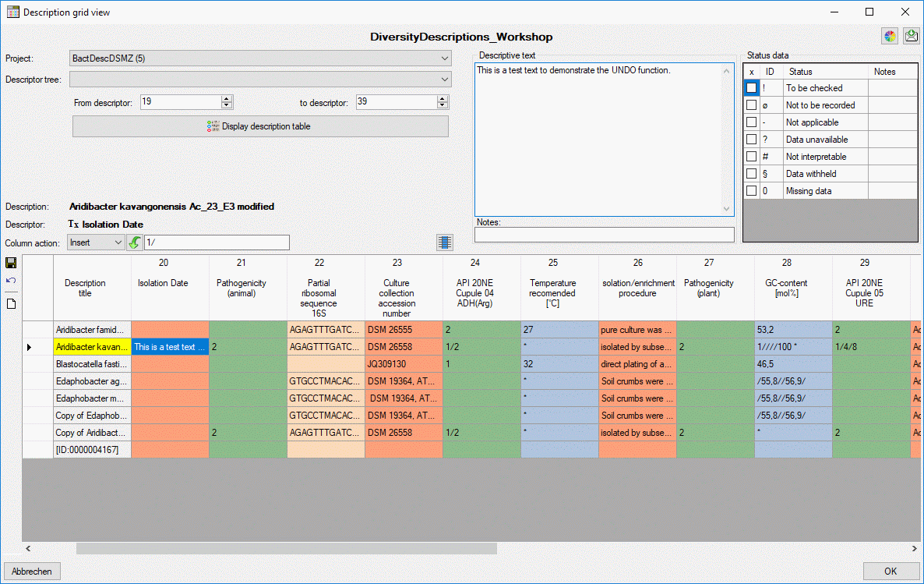Viewport: 924px width, 584px height.
Task: Open the Project dropdown BactDescDSMZ
Action: (260, 58)
